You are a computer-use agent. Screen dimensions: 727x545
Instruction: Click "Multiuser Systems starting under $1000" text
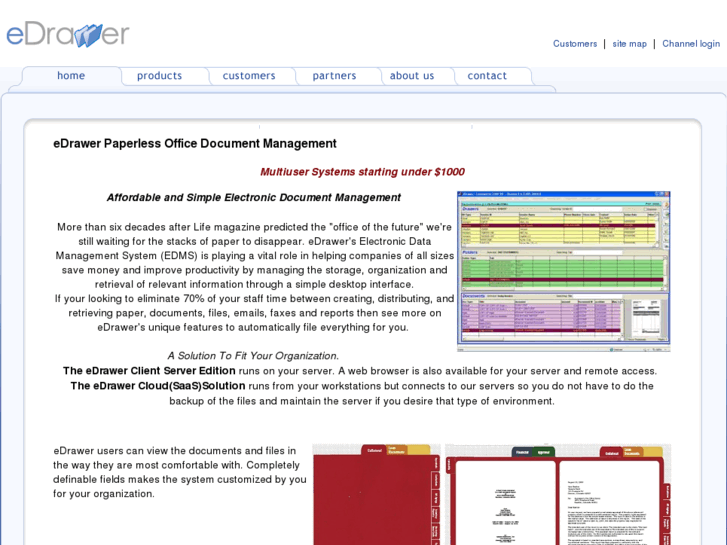(362, 172)
